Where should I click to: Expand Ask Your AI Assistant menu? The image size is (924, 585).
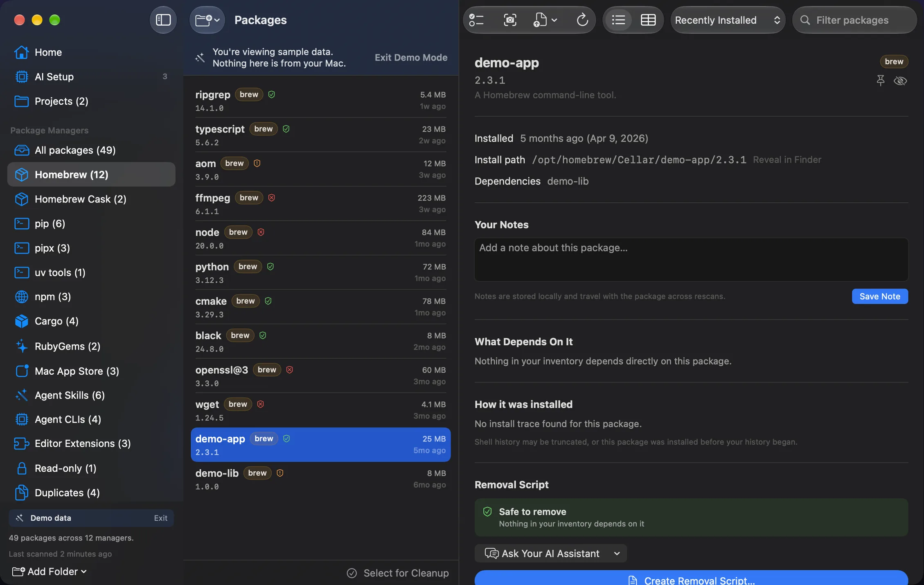coord(550,553)
